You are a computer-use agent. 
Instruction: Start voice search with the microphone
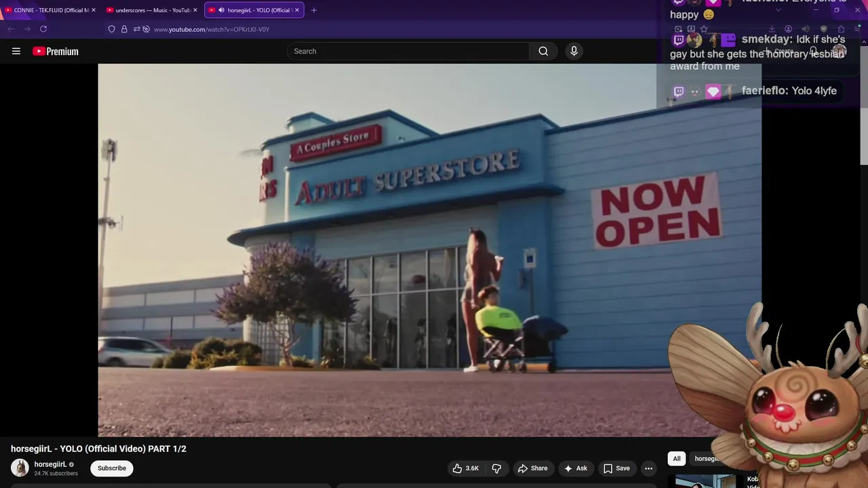point(574,52)
